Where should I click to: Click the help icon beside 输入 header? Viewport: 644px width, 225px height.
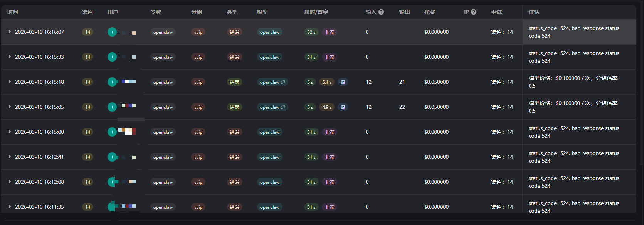[x=381, y=12]
